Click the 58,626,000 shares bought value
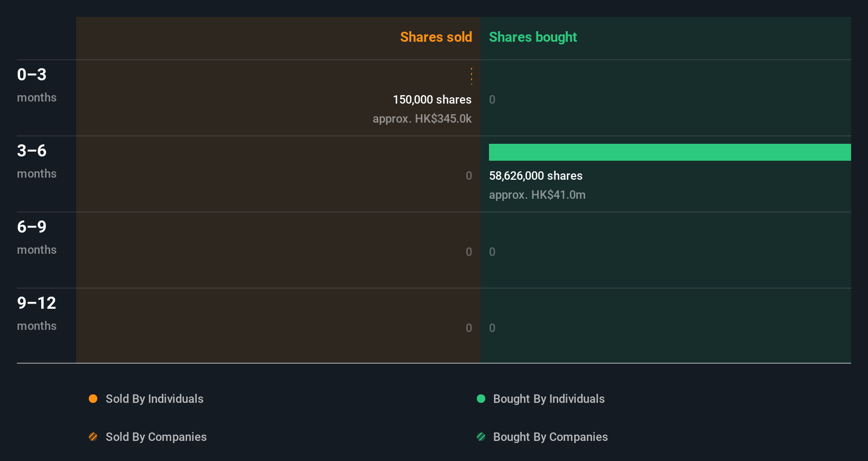The image size is (868, 461). click(535, 176)
